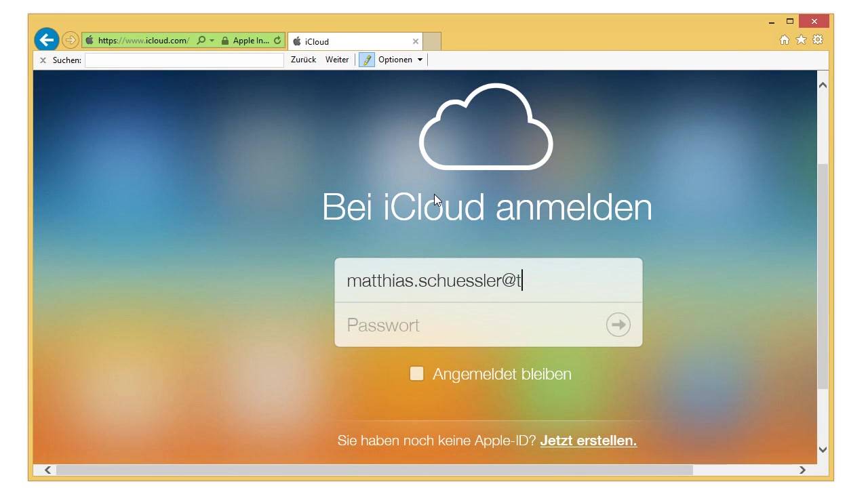The image size is (868, 488).
Task: Click the magnifier search icon in address bar
Action: 201,41
